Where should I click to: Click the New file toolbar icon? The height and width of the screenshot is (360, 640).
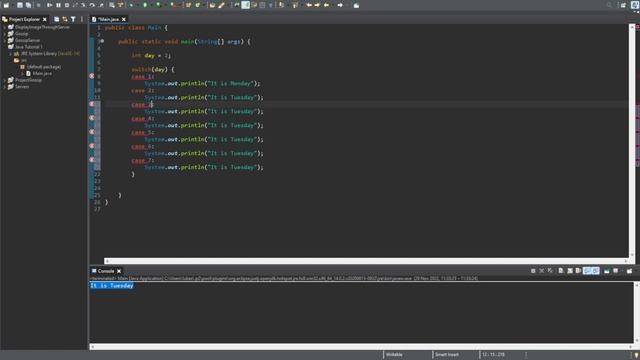click(x=6, y=5)
